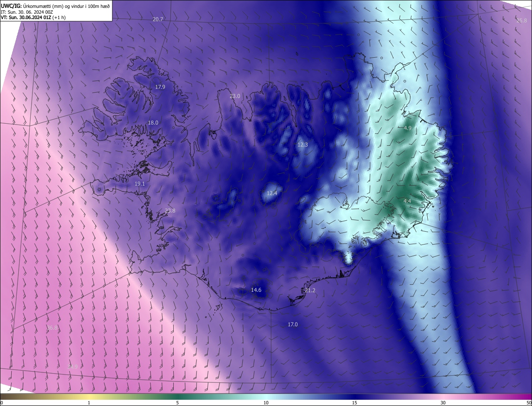Click the 18.0 value label on the map

pos(153,123)
